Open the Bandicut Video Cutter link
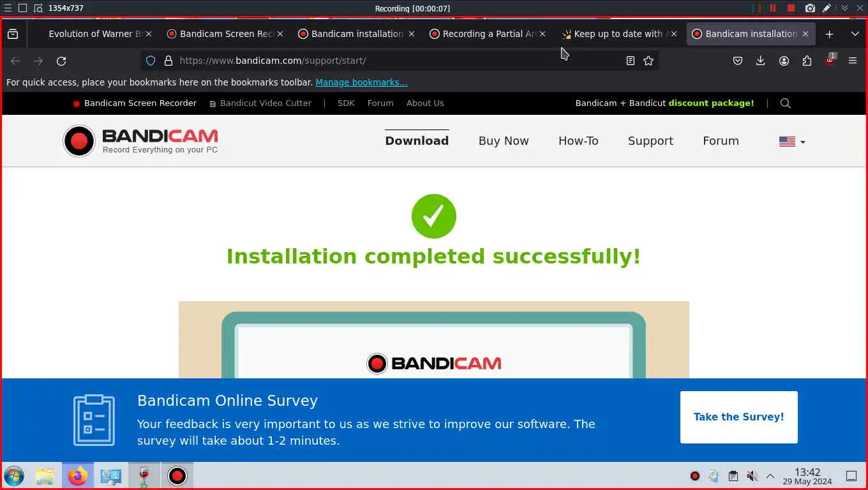The width and height of the screenshot is (868, 490). tap(260, 103)
